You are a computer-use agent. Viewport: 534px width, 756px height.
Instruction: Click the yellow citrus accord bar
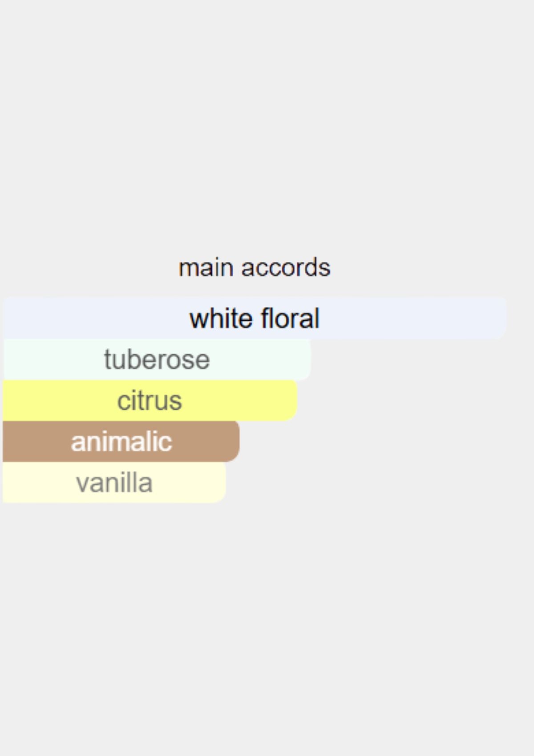[150, 400]
